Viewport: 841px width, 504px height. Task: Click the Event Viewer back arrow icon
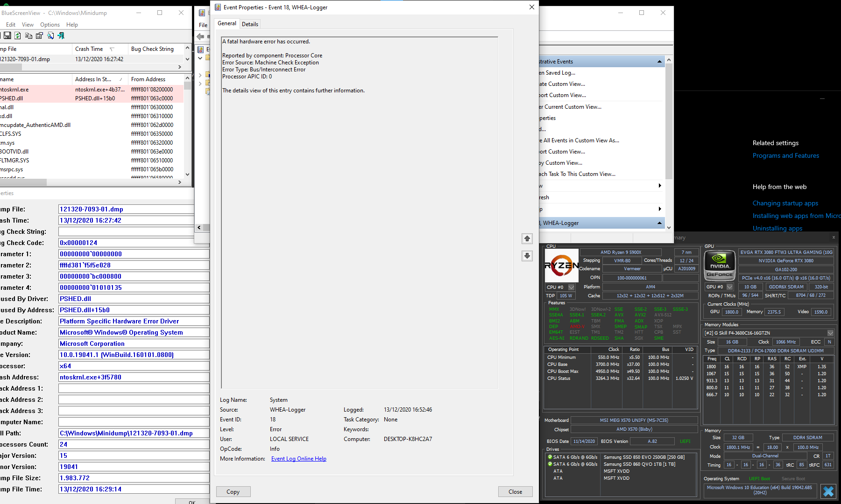click(200, 36)
